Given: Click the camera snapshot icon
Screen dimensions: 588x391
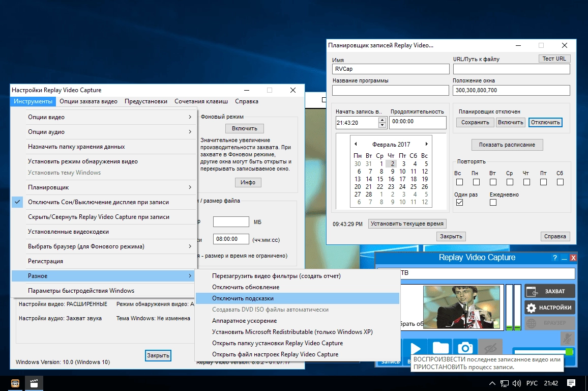Looking at the screenshot, I should click(x=465, y=349).
